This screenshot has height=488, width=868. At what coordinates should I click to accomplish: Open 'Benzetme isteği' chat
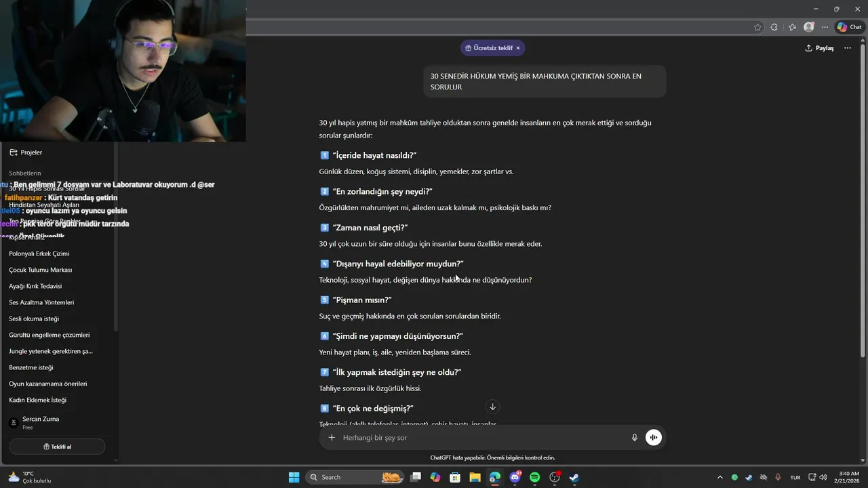point(31,367)
